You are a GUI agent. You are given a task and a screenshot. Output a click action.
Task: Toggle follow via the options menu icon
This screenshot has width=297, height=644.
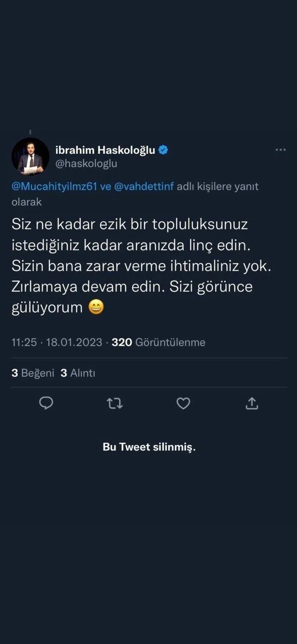tap(280, 150)
